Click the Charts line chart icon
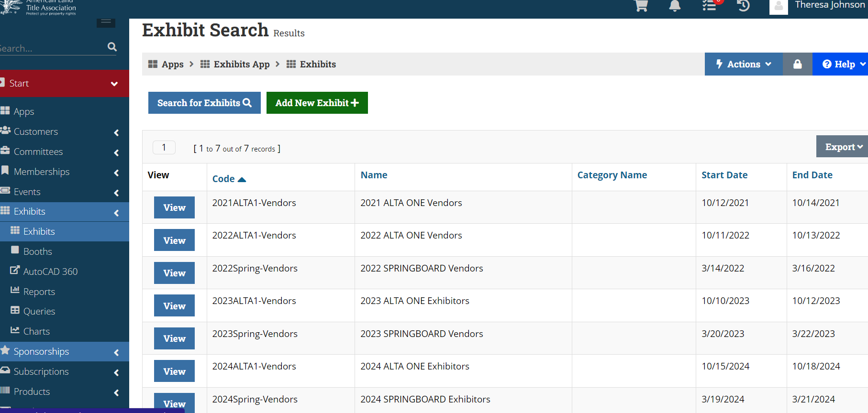Image resolution: width=868 pixels, height=413 pixels. point(15,330)
